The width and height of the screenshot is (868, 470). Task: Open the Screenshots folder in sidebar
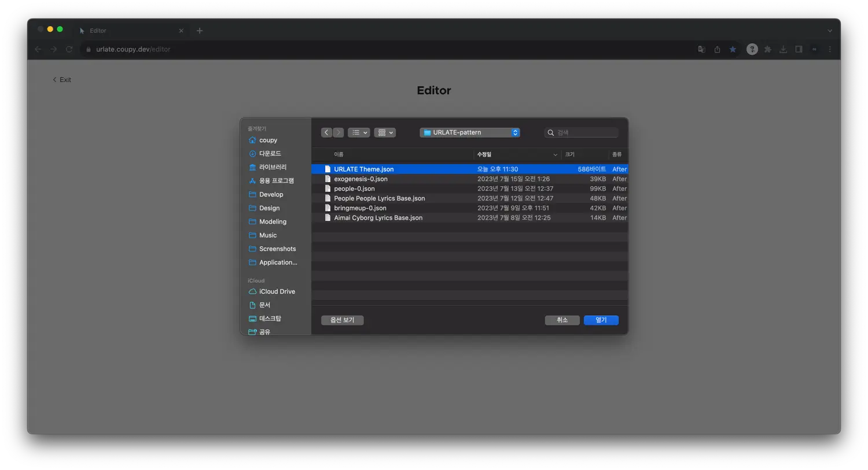(x=277, y=249)
